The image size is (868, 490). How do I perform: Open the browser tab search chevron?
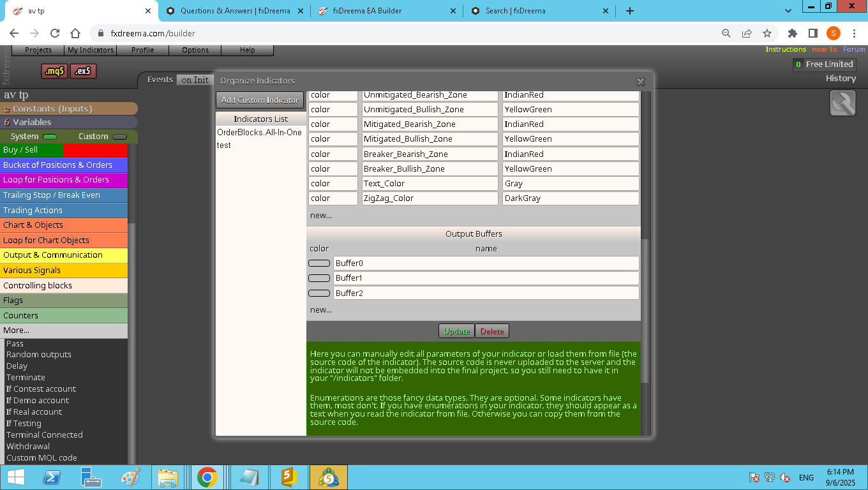pos(788,11)
